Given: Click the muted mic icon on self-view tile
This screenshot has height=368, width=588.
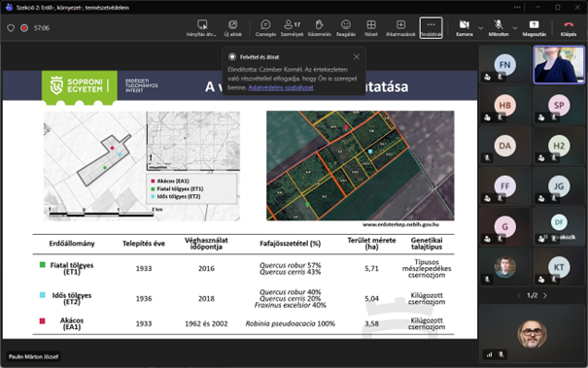Looking at the screenshot, I should pos(501,354).
